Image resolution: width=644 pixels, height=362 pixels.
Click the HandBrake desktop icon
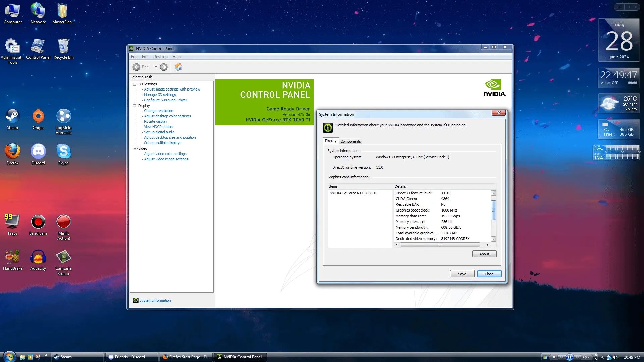click(12, 260)
